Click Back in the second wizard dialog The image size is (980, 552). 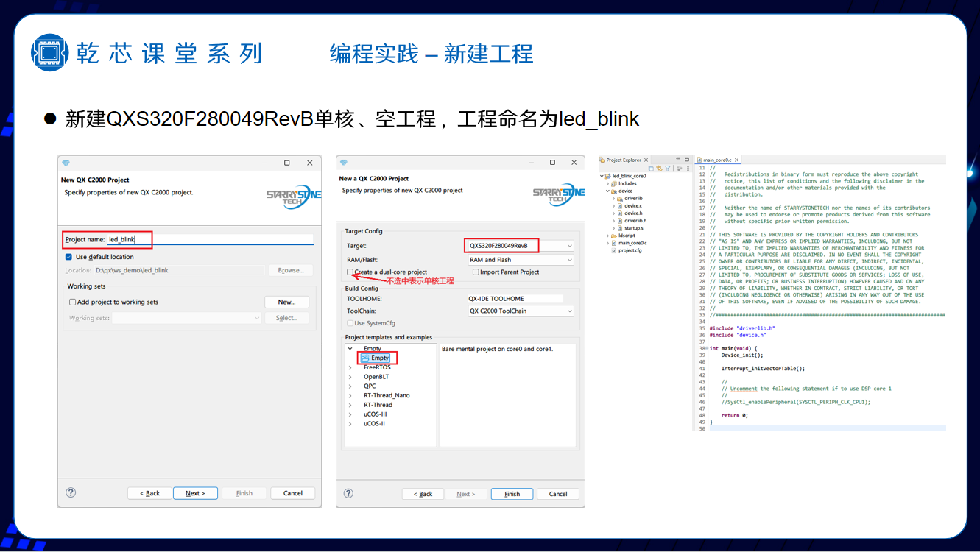point(423,494)
